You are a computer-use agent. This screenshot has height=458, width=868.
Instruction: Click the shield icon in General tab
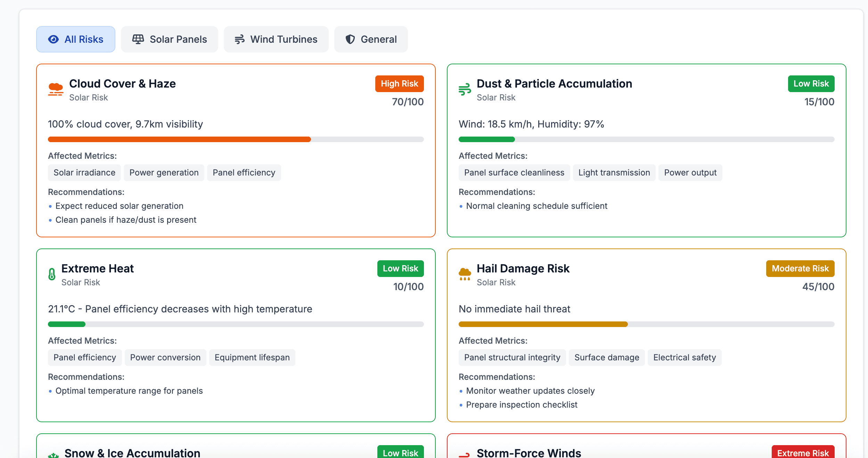point(350,39)
